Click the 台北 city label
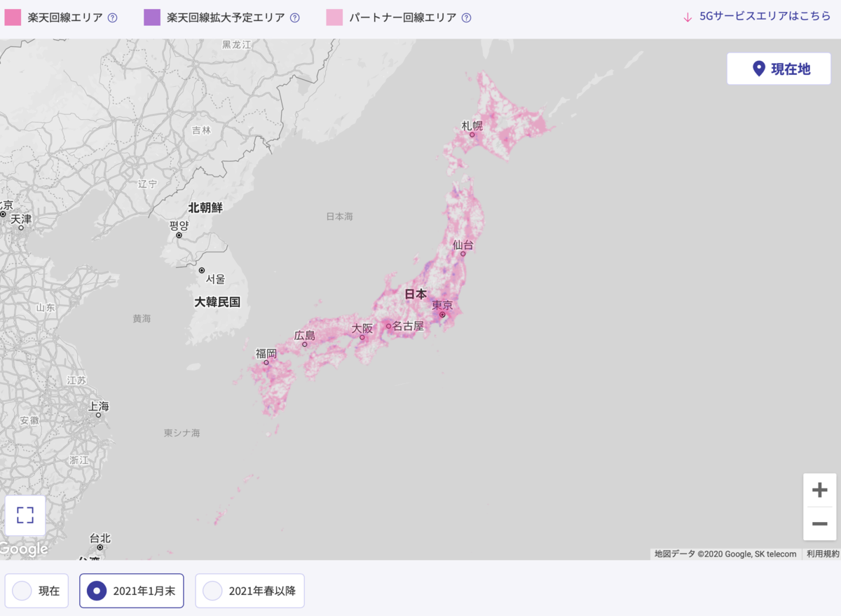 point(100,538)
